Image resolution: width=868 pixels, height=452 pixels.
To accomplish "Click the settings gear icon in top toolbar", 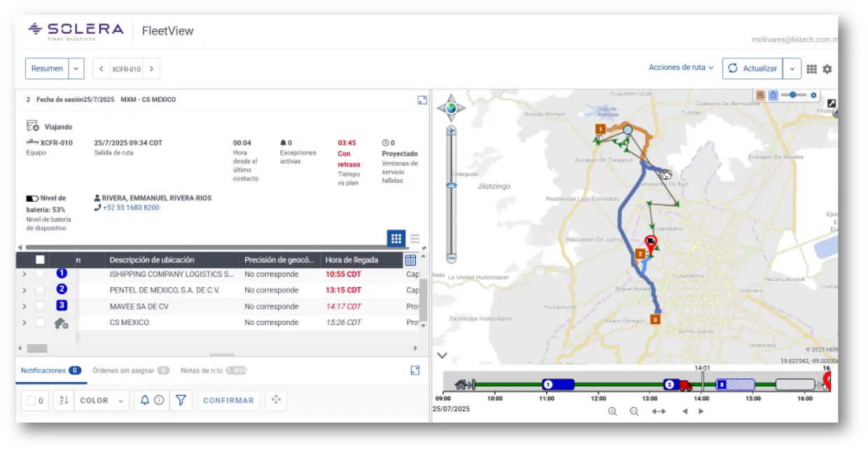I will click(x=827, y=69).
